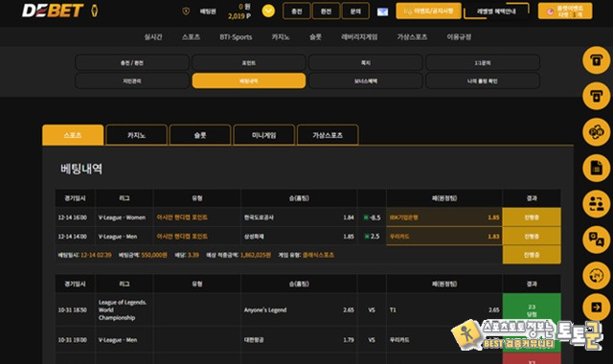This screenshot has width=613, height=364.
Task: Click the shield level icon in the header
Action: point(186,11)
